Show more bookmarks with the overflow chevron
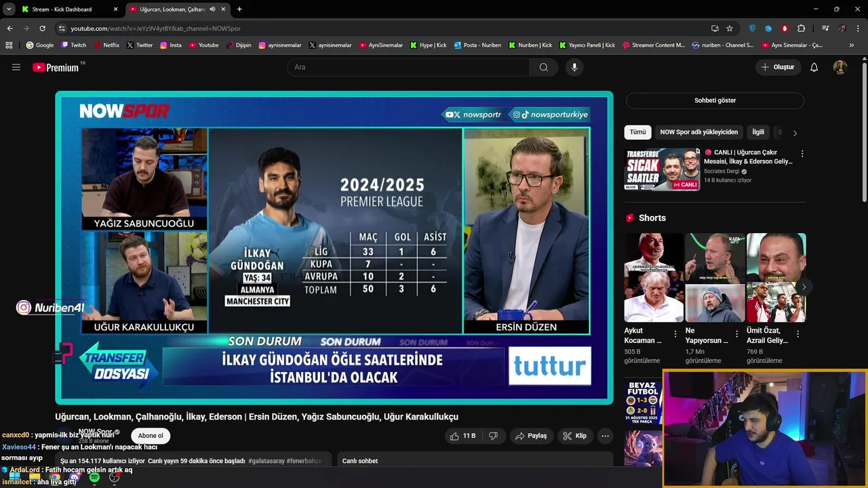 [x=852, y=45]
